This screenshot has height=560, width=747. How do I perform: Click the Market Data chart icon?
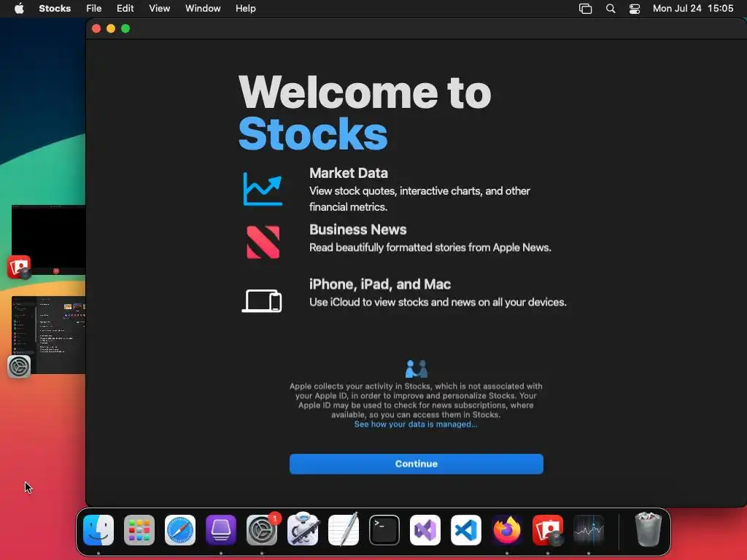[263, 190]
